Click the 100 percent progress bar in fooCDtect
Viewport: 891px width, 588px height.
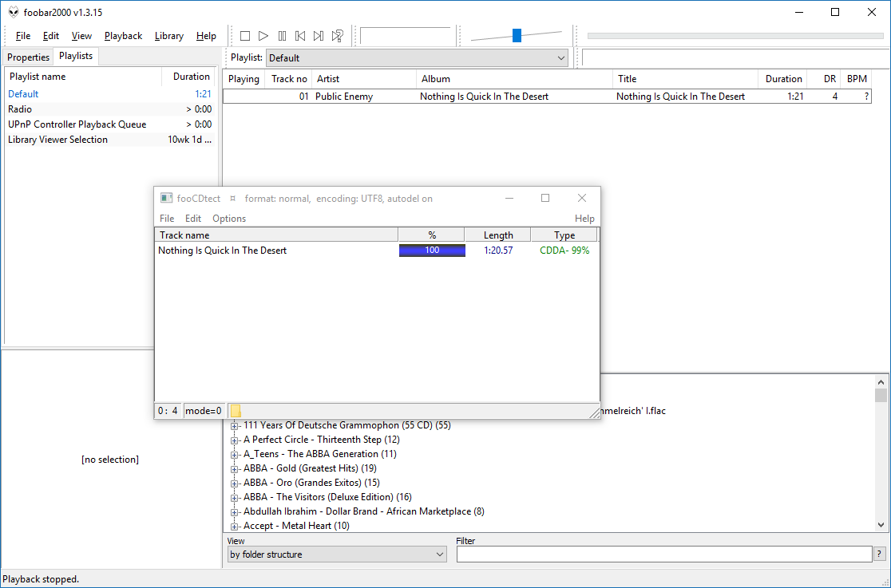click(x=432, y=251)
